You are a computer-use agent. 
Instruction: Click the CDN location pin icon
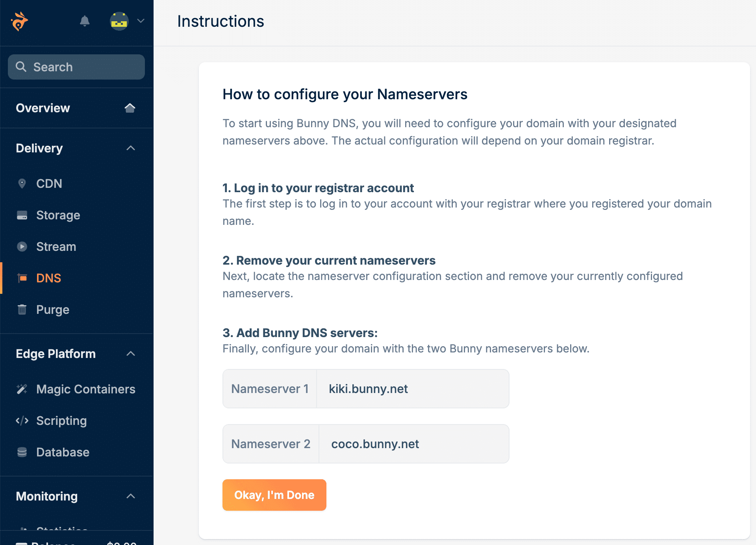tap(22, 184)
